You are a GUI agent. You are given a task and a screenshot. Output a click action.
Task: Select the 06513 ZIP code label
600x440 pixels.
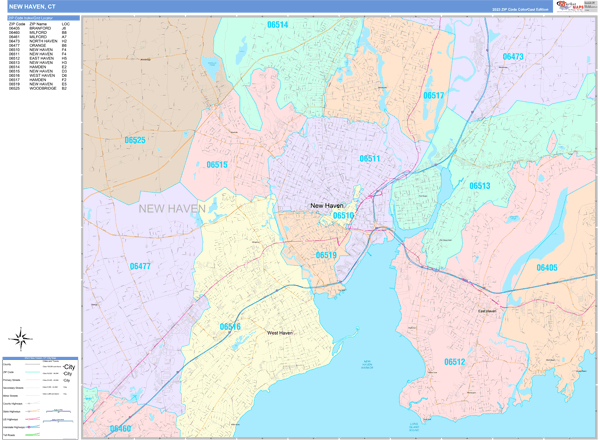point(480,186)
